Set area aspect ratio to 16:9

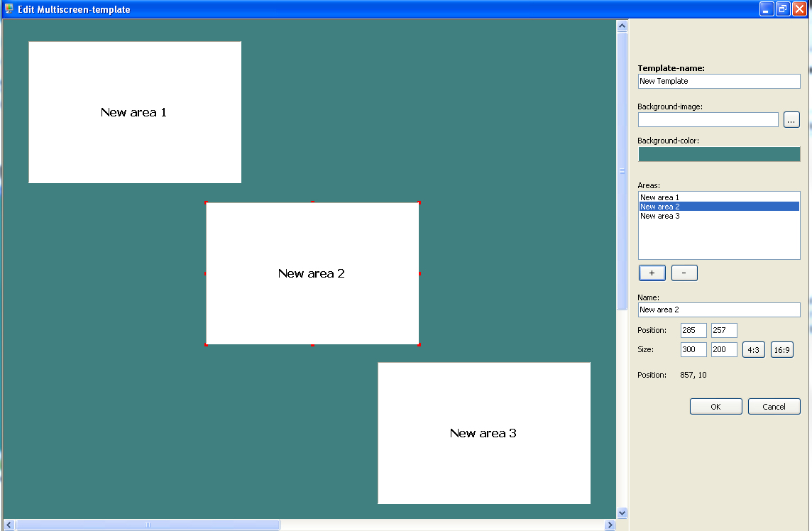[781, 350]
